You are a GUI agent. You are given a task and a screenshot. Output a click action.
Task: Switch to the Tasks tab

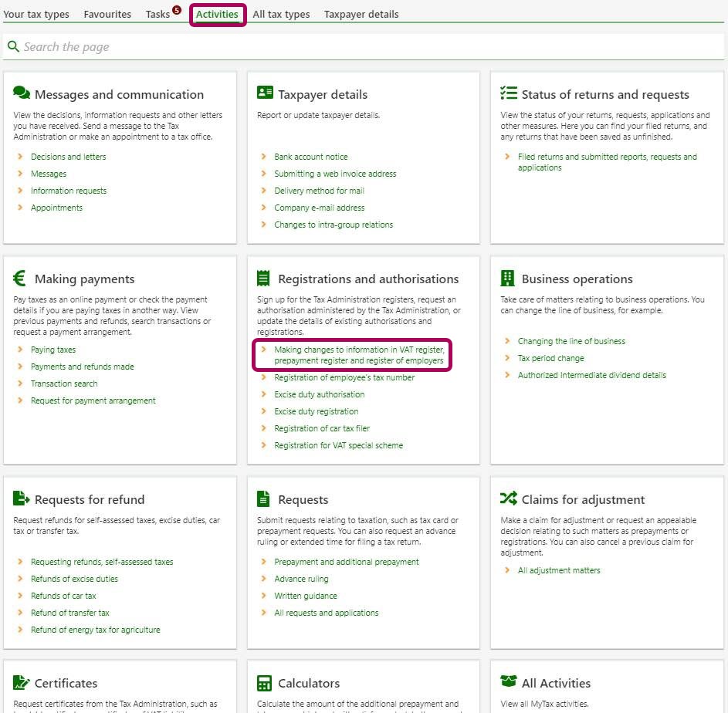tap(157, 15)
